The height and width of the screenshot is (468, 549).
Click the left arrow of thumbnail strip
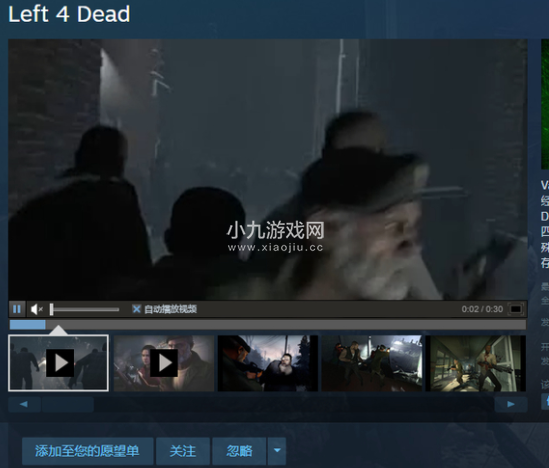[24, 404]
